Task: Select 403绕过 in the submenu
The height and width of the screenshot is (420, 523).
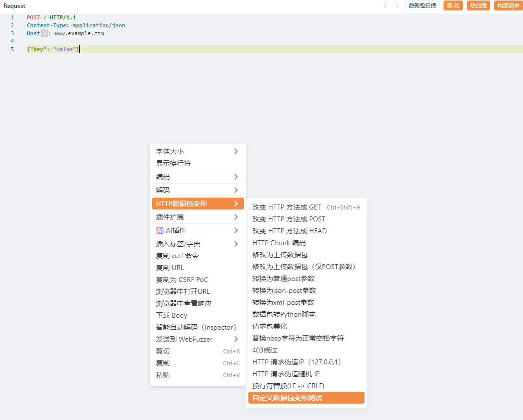Action: [x=265, y=350]
